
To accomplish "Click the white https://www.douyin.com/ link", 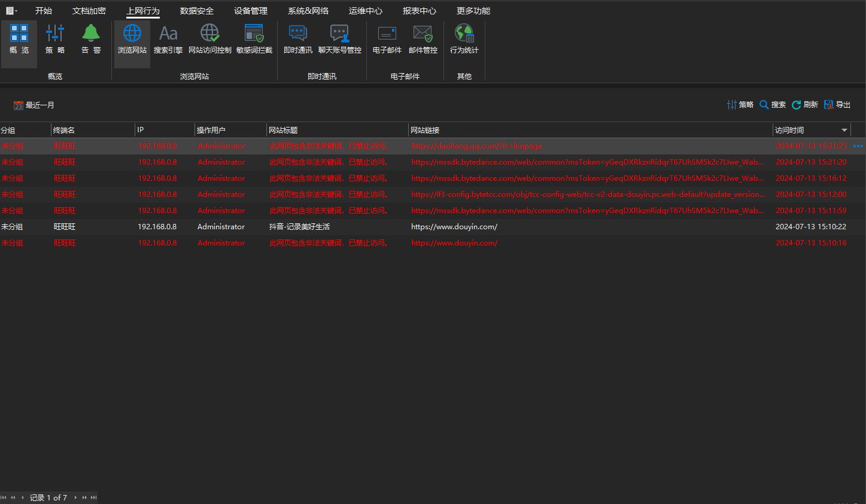I will click(454, 227).
